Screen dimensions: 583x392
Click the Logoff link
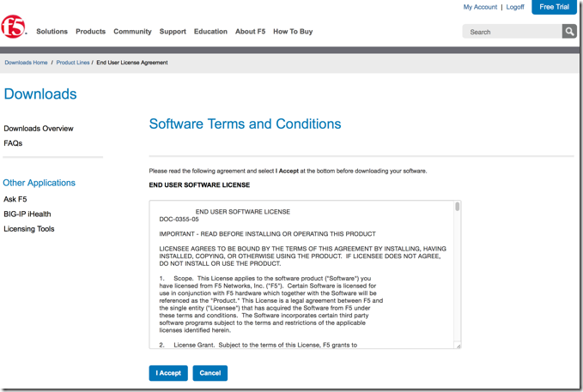pos(515,7)
